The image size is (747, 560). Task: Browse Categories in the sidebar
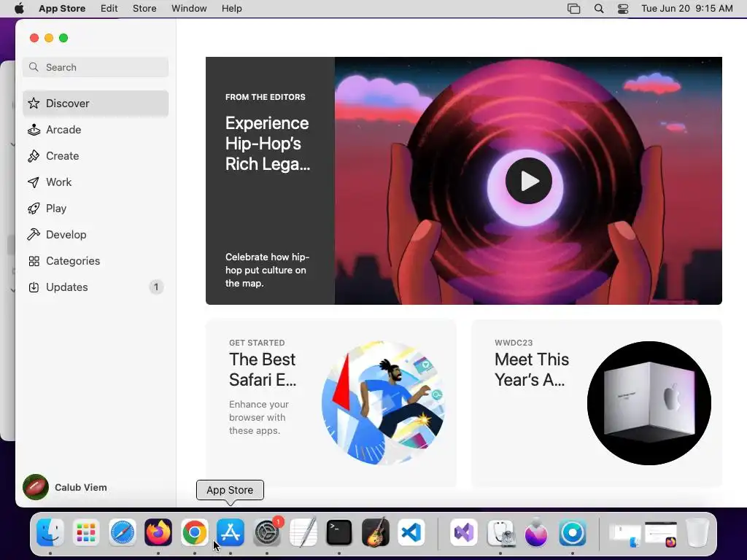point(96,260)
